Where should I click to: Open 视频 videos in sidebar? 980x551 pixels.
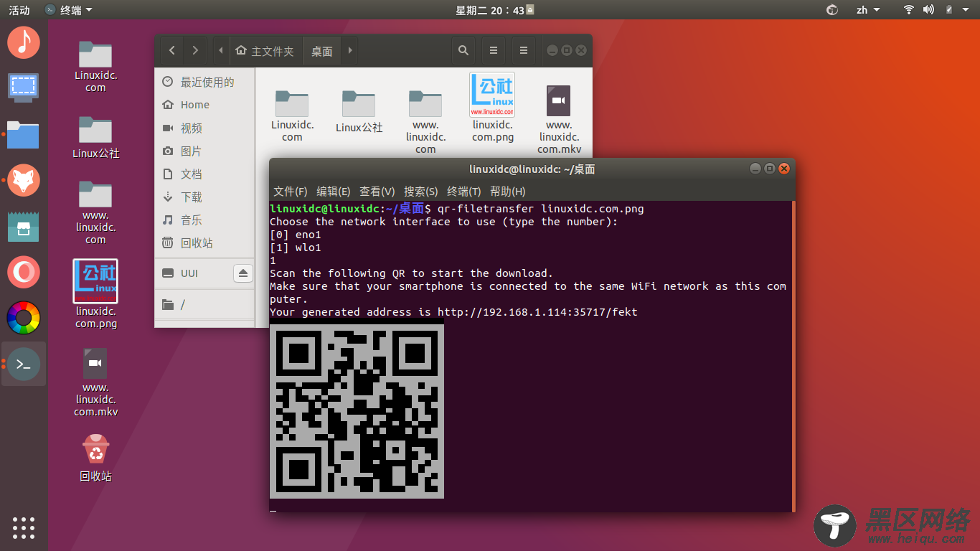pyautogui.click(x=204, y=128)
